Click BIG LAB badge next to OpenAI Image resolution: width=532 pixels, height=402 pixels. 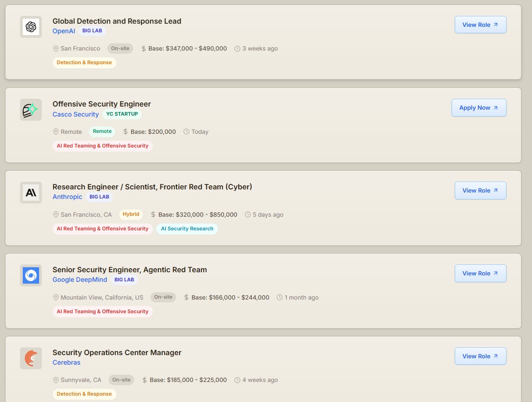[92, 31]
